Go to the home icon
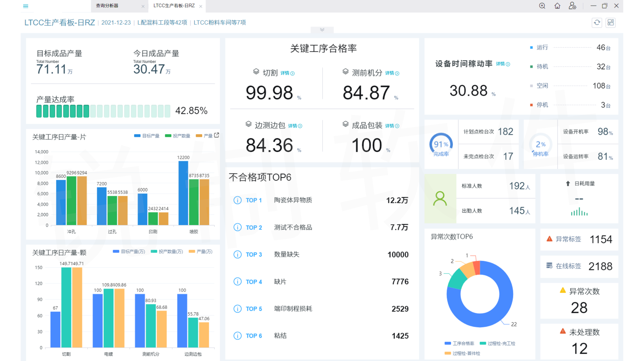This screenshot has width=644, height=361. point(557,6)
